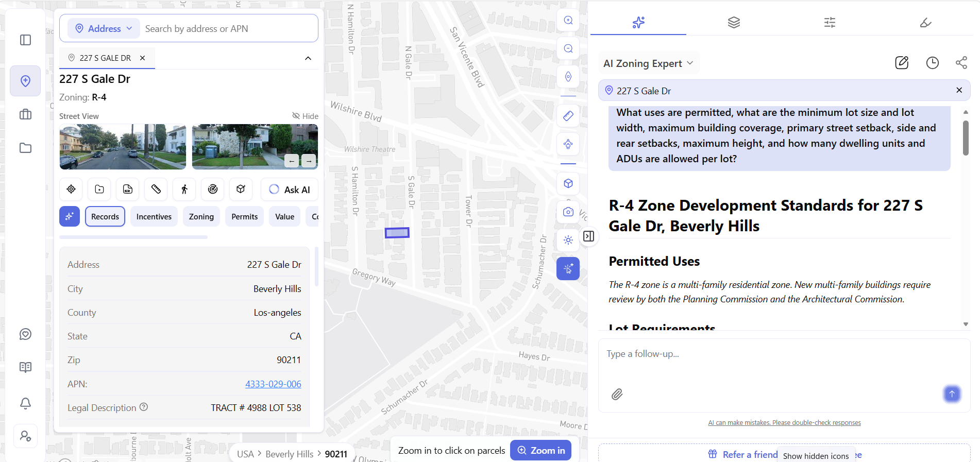Open APN link 4333-029-006
Screen dimensions: 980x462
coord(273,384)
